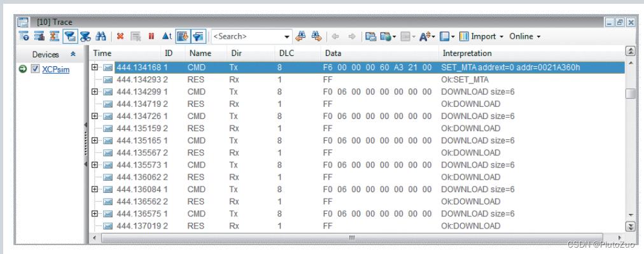Click the vertical scrollbar thumb

631,94
